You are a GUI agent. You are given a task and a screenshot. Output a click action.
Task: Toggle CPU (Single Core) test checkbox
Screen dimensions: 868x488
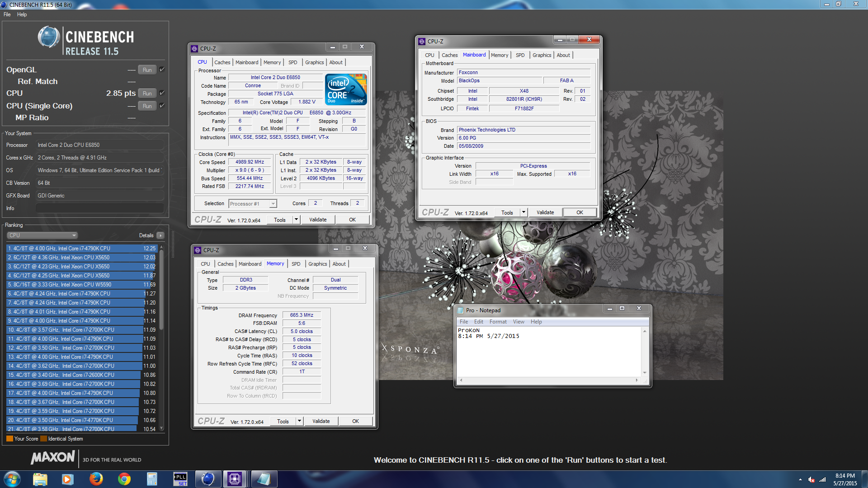pos(162,106)
